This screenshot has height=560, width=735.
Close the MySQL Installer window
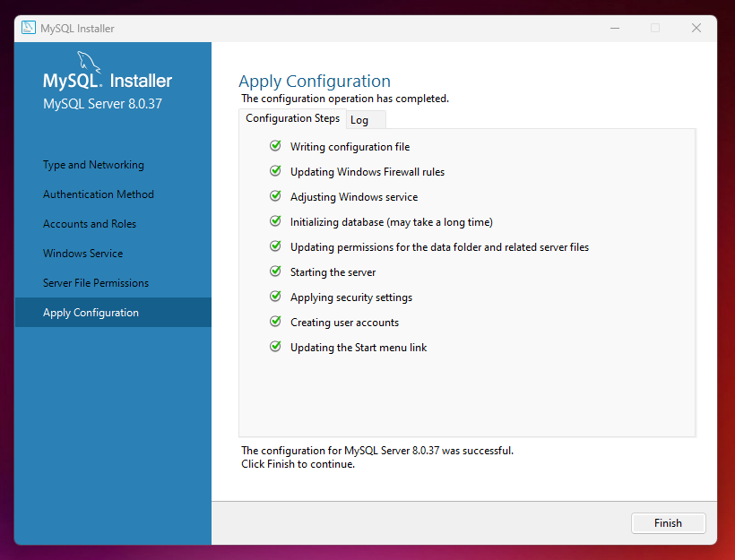click(696, 28)
